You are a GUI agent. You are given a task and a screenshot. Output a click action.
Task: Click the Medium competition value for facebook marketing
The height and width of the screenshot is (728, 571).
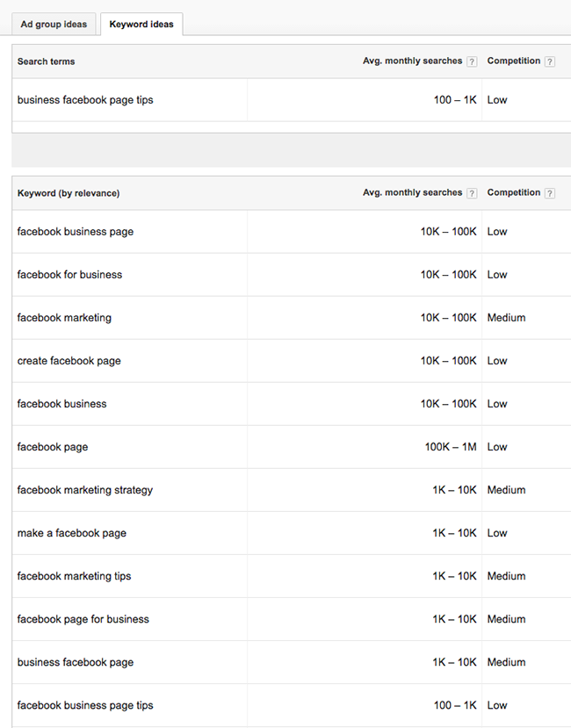pos(506,318)
